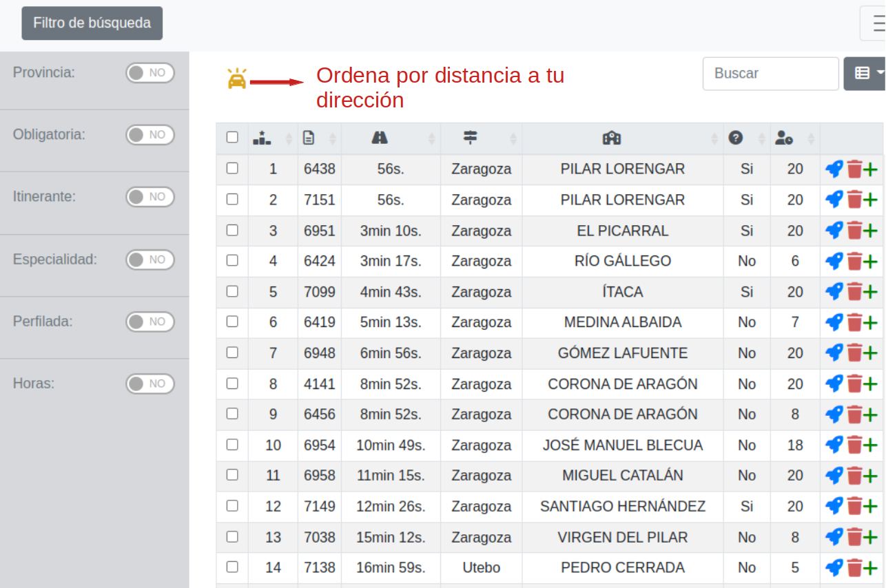Enable the Provincia filter toggle
886x588 pixels.
pyautogui.click(x=150, y=72)
